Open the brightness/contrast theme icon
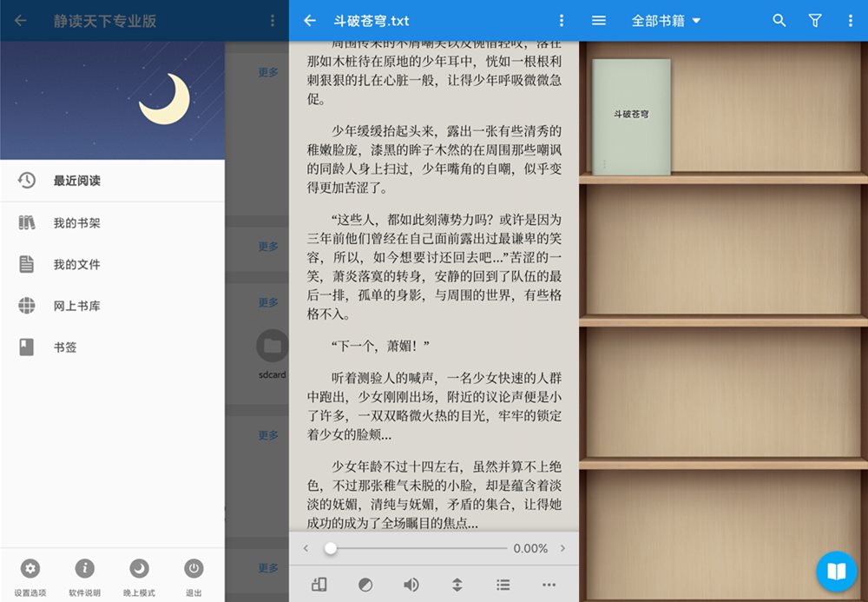 coord(365,585)
